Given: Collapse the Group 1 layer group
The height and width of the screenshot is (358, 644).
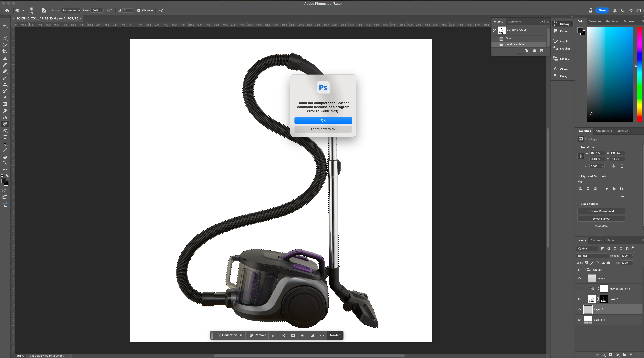Looking at the screenshot, I should point(585,270).
